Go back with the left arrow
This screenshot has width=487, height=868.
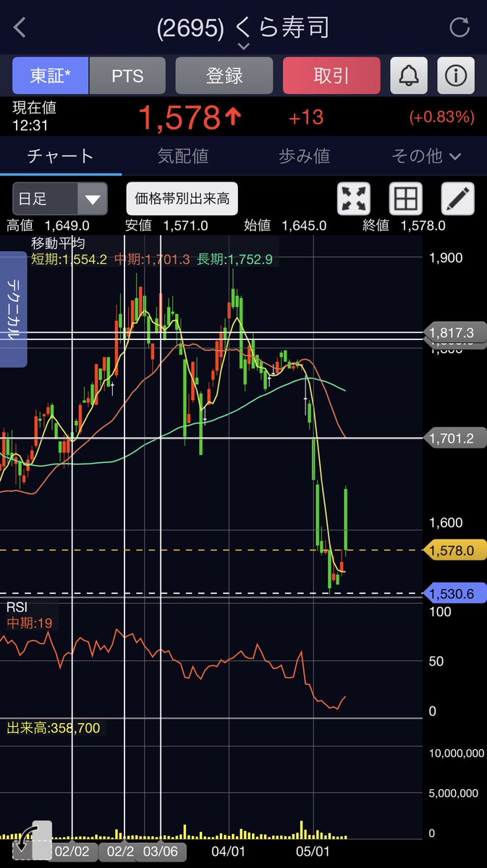tap(20, 27)
